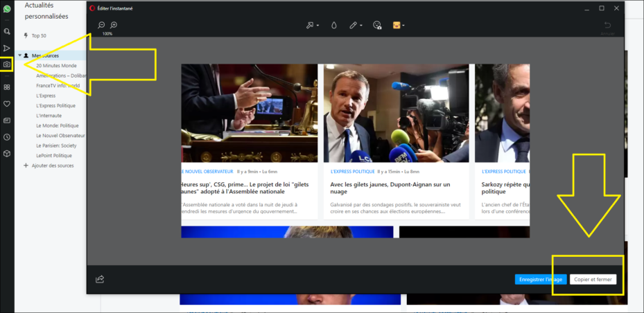The width and height of the screenshot is (644, 313).
Task: Maximize the snapshot editor window
Action: coord(601,8)
